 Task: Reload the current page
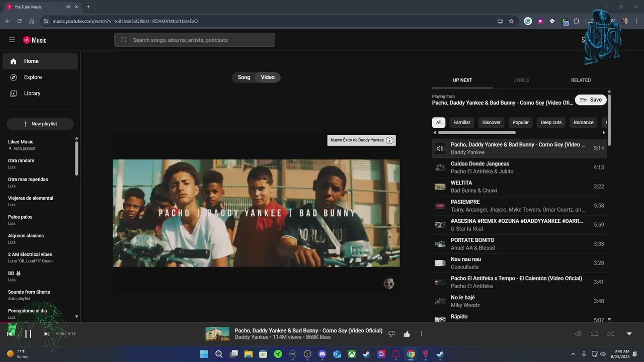pos(19,21)
